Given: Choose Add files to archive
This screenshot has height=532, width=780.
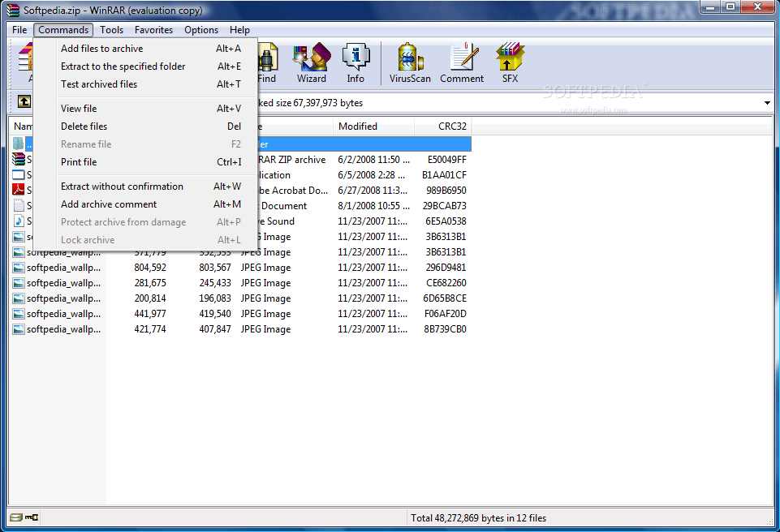Looking at the screenshot, I should pyautogui.click(x=101, y=48).
